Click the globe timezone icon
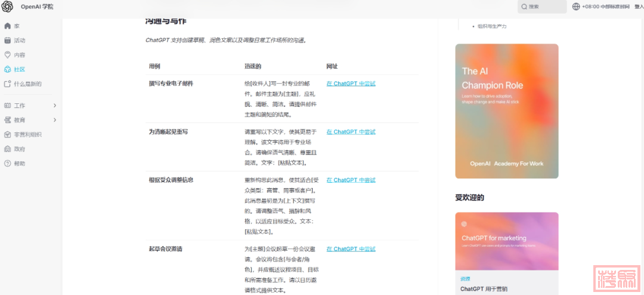Screen dimensions: 644x295 [575, 7]
